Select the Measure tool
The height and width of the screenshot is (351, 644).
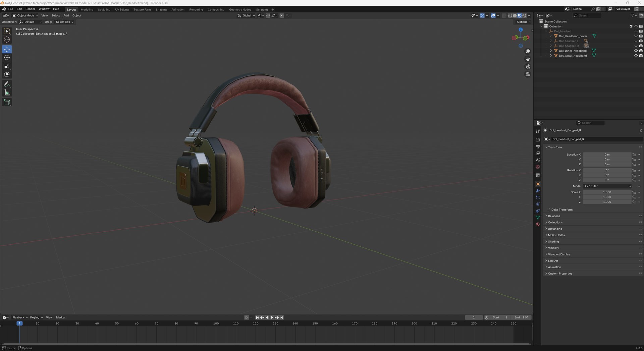[7, 93]
